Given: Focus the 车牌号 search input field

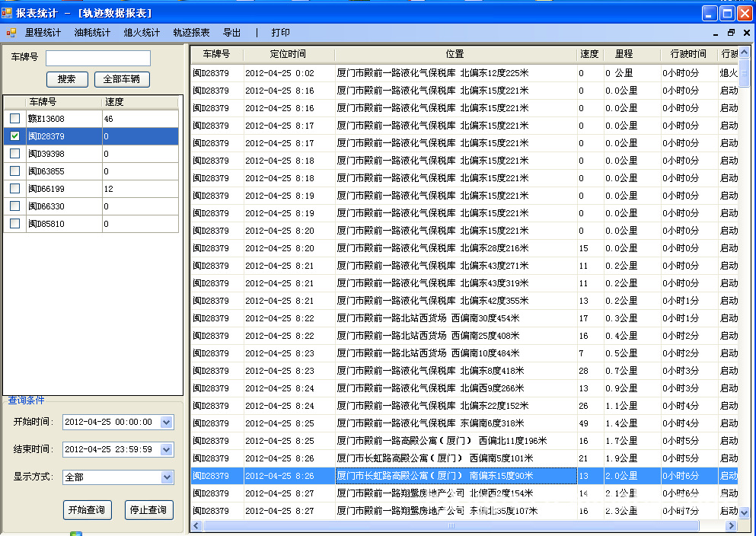Looking at the screenshot, I should point(97,58).
